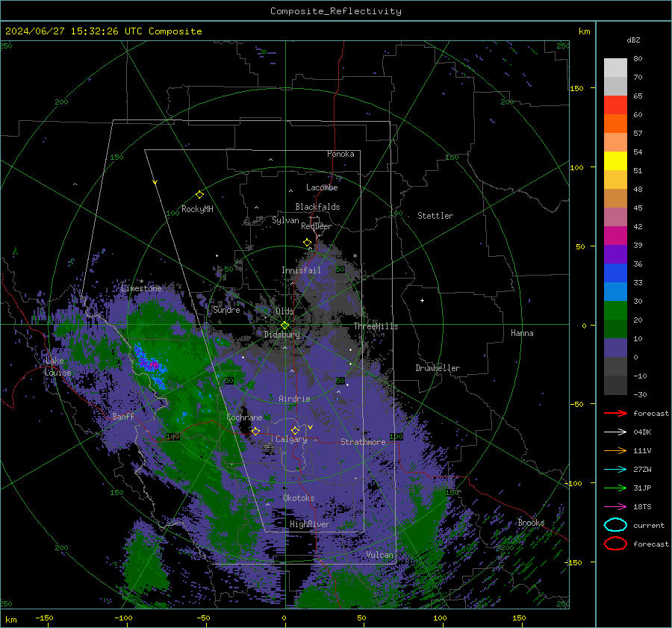Click the green 31JP arrow legend icon
Image resolution: width=672 pixels, height=628 pixels.
click(x=615, y=488)
